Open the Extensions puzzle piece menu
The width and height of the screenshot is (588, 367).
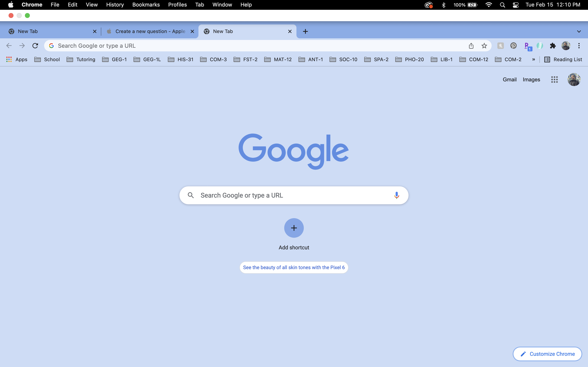553,46
